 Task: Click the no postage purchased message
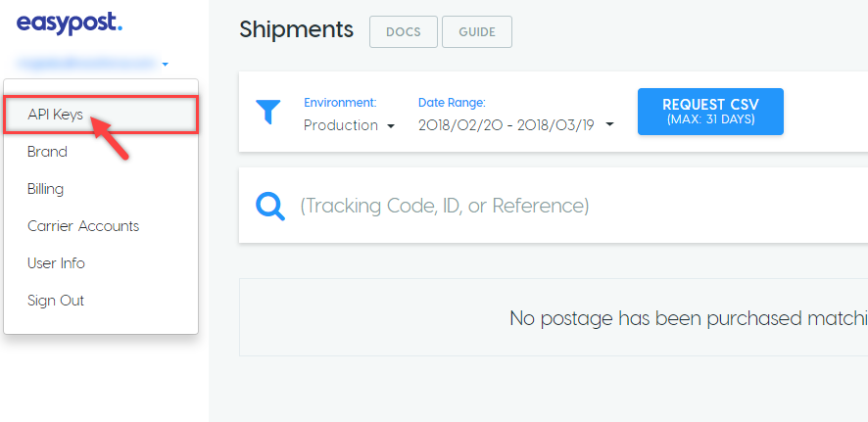[x=689, y=318]
